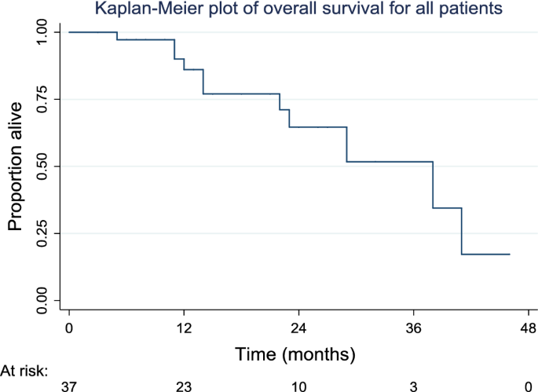This screenshot has width=538, height=392.
Task: Click the "Time (months)" x-axis label
Action: coord(299,350)
